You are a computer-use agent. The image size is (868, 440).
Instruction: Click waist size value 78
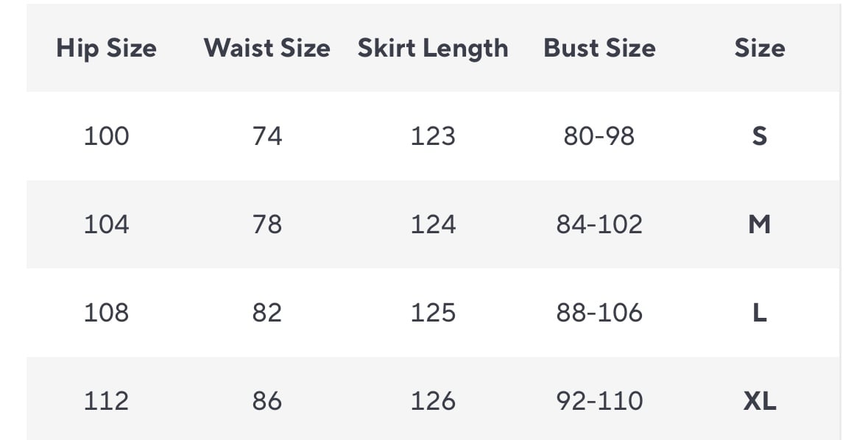pos(267,224)
